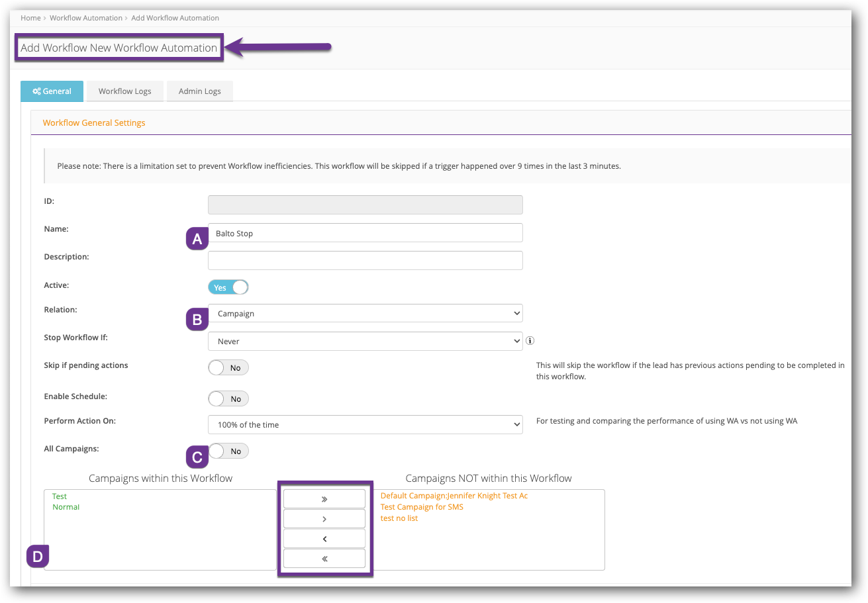The height and width of the screenshot is (603, 868).
Task: Open the Relation dropdown set to Campaign
Action: tap(365, 314)
